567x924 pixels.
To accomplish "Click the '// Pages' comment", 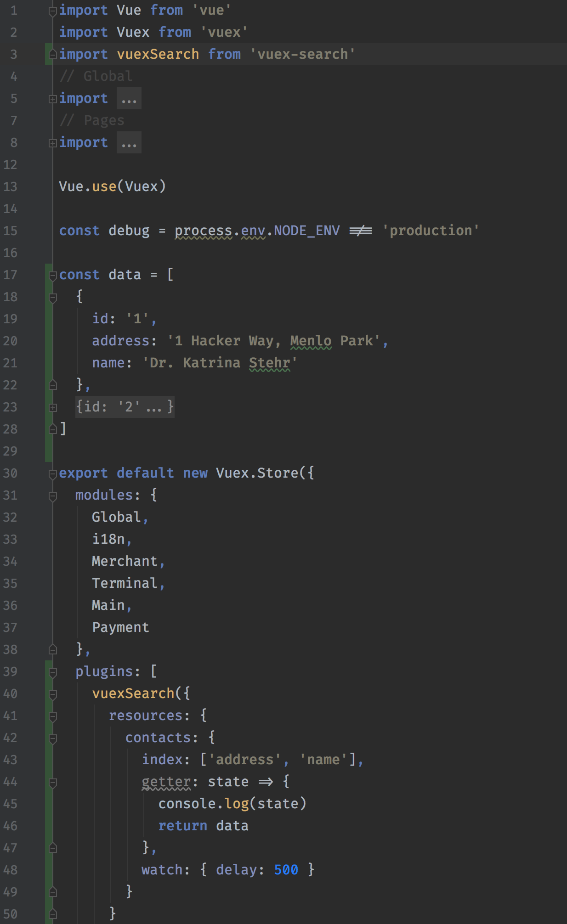I will (92, 120).
